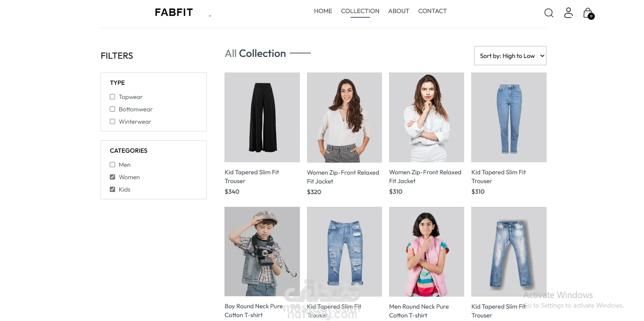Image resolution: width=644 pixels, height=321 pixels.
Task: Tick the Winterwear checkbox
Action: 113,122
